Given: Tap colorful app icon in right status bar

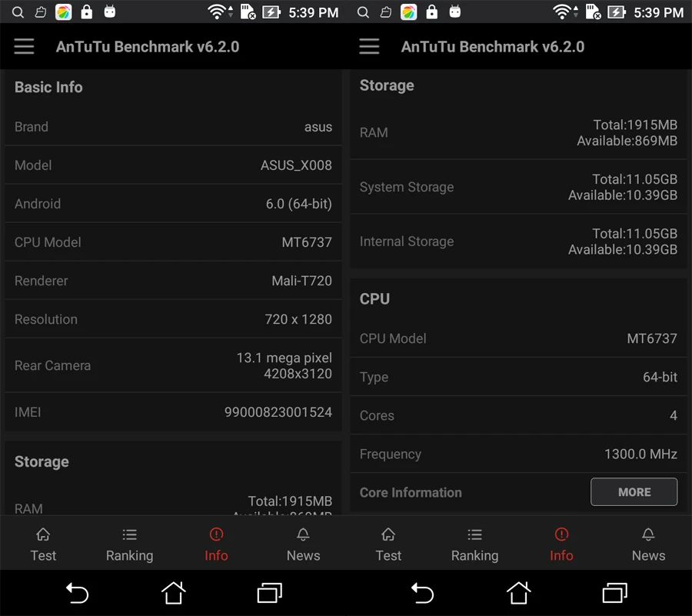Looking at the screenshot, I should (408, 12).
